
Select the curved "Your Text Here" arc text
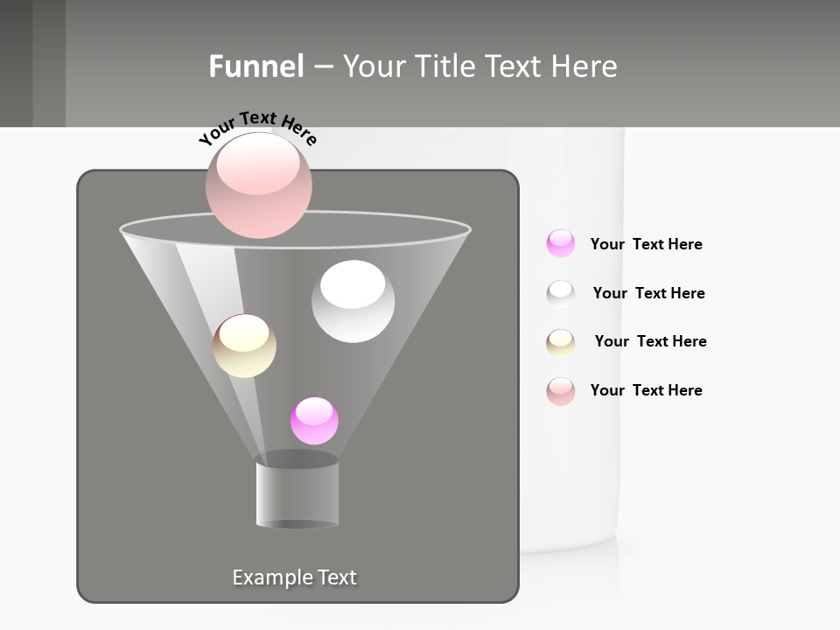point(258,125)
